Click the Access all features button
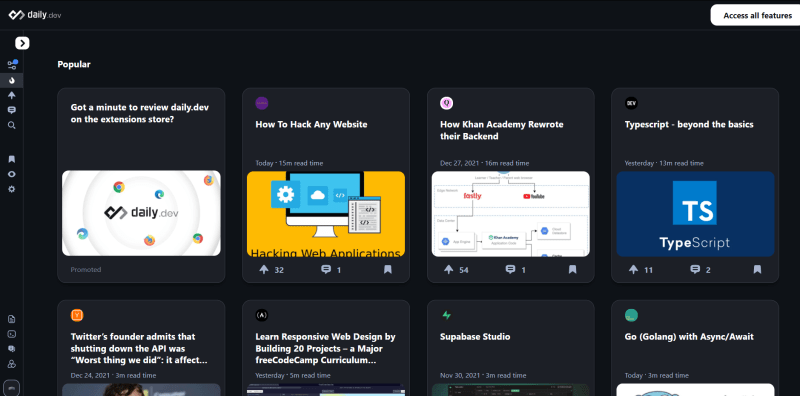The width and height of the screenshot is (800, 396). [757, 15]
